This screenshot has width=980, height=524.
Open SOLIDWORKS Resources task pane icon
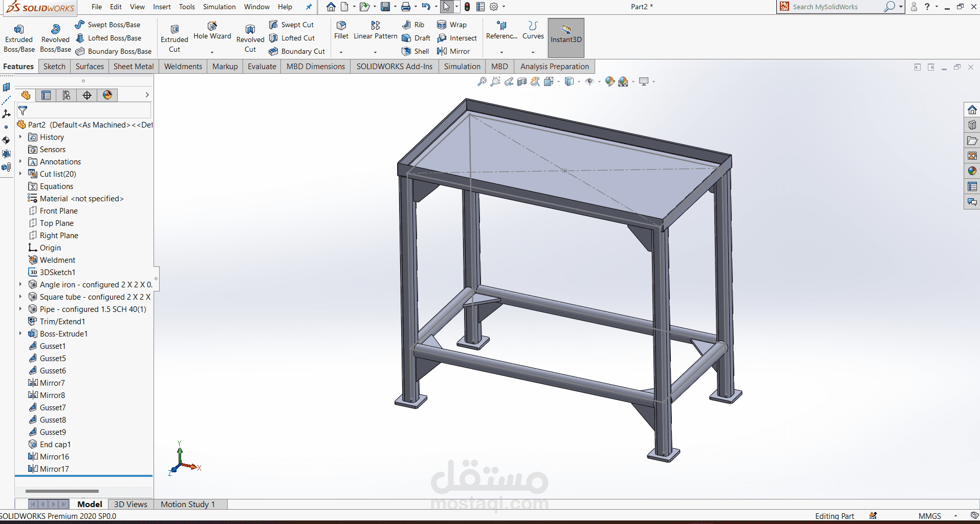pyautogui.click(x=972, y=110)
